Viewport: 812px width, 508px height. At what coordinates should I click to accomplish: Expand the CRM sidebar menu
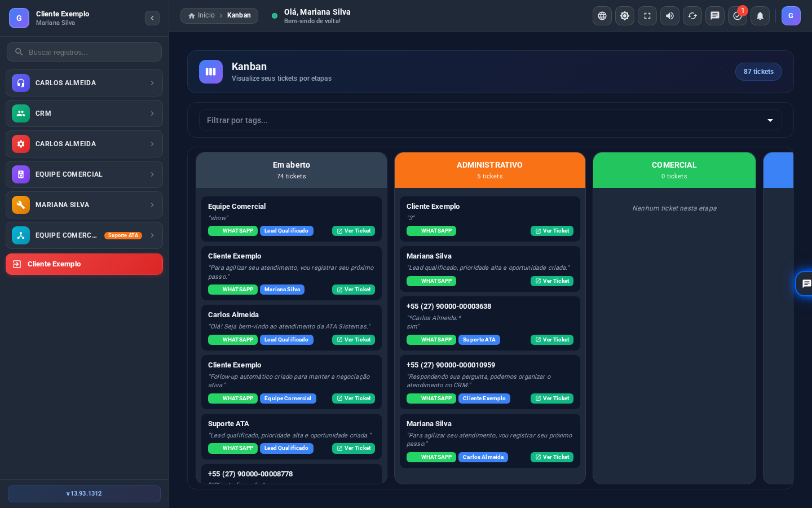85,113
